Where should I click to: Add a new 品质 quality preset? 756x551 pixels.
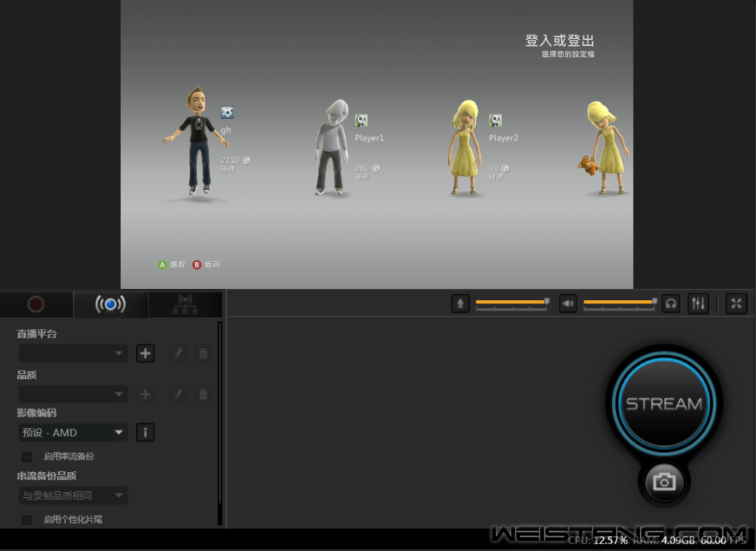click(x=145, y=394)
